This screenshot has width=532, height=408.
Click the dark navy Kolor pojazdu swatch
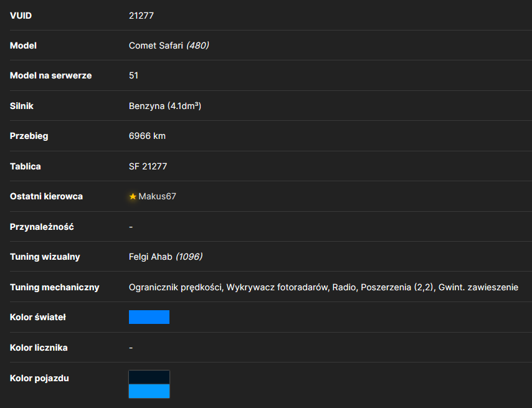point(149,377)
